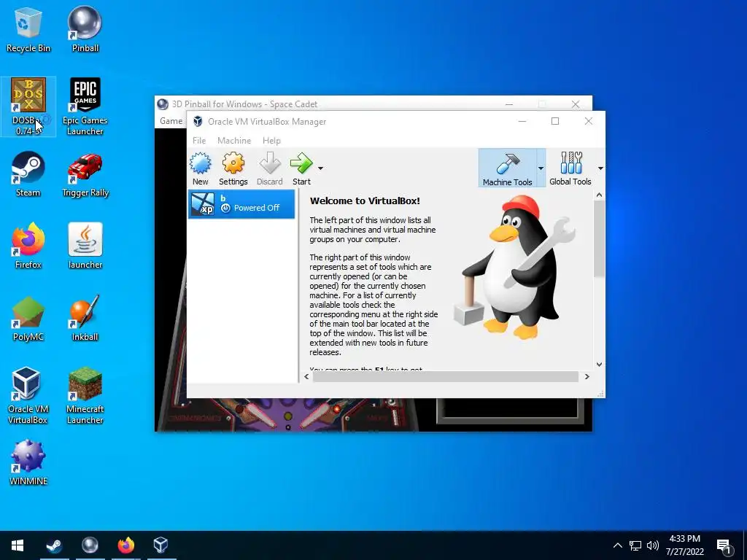The image size is (747, 560).
Task: Select the Steam desktop shortcut
Action: [x=28, y=174]
